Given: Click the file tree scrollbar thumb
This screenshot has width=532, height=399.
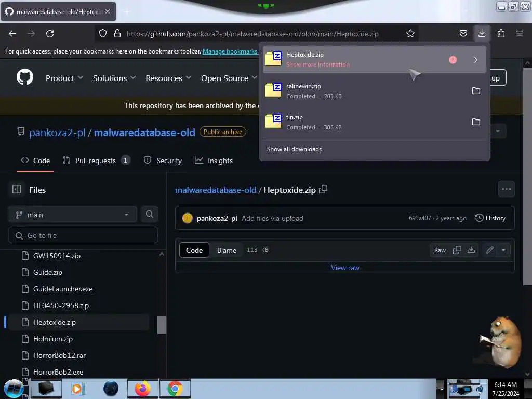Looking at the screenshot, I should click(162, 325).
